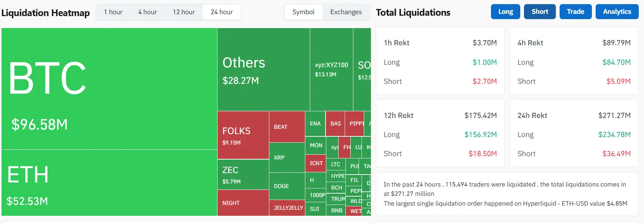
Task: Choose the 12 hour timeframe
Action: click(x=184, y=12)
